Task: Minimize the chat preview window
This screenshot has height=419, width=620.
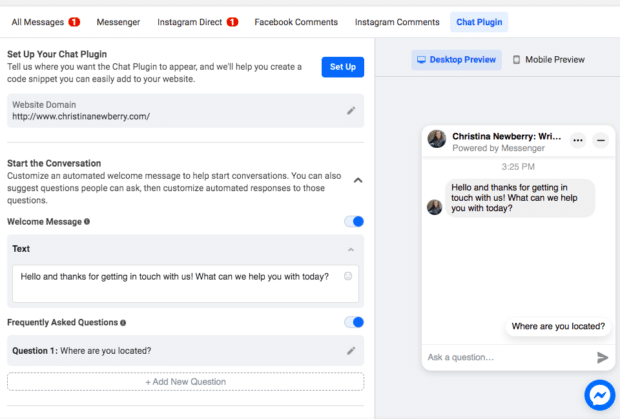Action: [601, 141]
